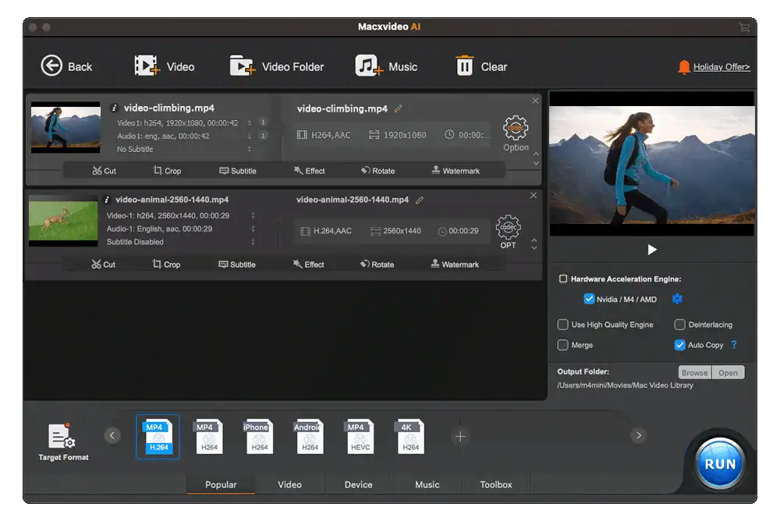Remove video-climbing.mp4 from list
This screenshot has width=780, height=532.
pyautogui.click(x=535, y=101)
